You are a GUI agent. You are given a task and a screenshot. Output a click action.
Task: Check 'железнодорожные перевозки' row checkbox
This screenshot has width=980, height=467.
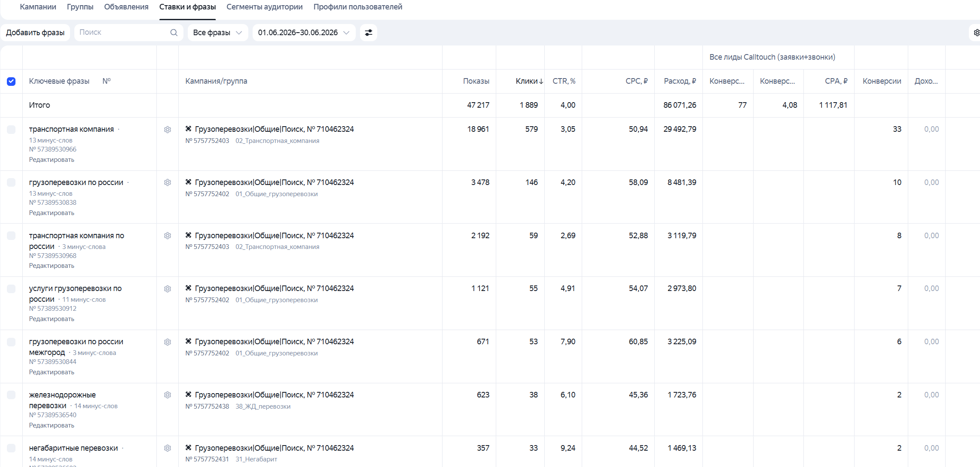pyautogui.click(x=11, y=395)
